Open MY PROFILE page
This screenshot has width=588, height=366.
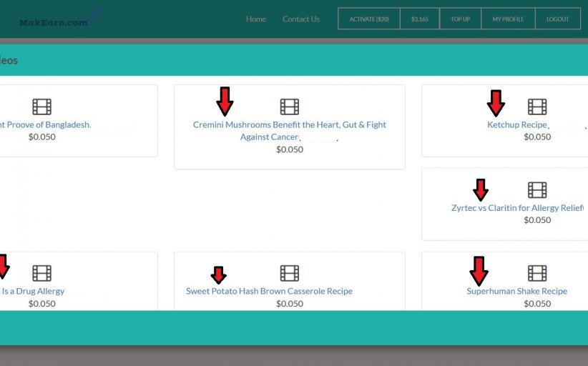pyautogui.click(x=508, y=19)
